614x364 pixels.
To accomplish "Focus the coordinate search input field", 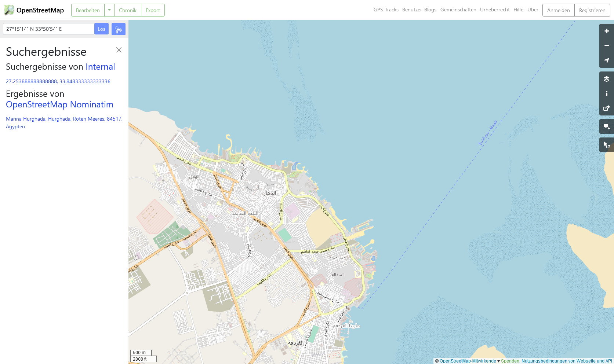I will pos(48,29).
